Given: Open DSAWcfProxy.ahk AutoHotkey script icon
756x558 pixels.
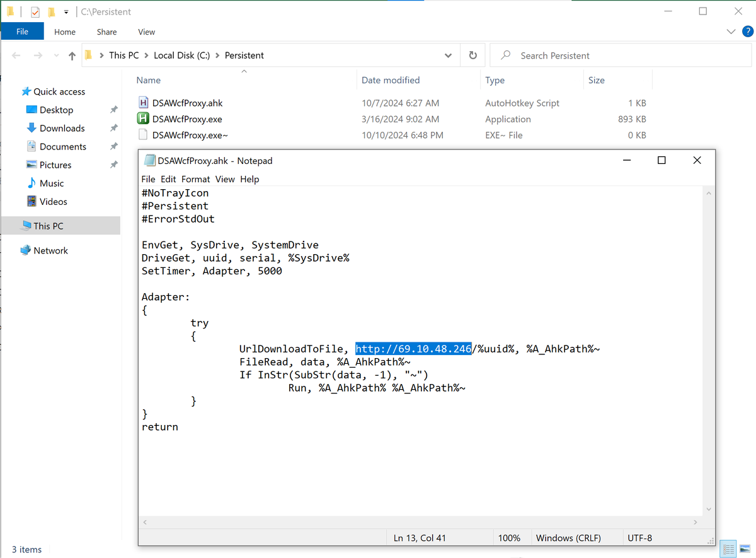Looking at the screenshot, I should pyautogui.click(x=143, y=102).
